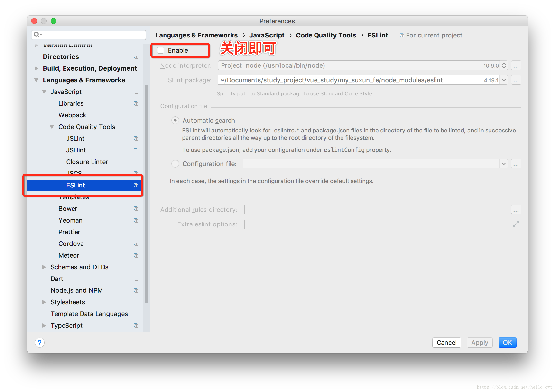Click the project-level icon beside Webpack
The height and width of the screenshot is (392, 555).
pyautogui.click(x=136, y=115)
